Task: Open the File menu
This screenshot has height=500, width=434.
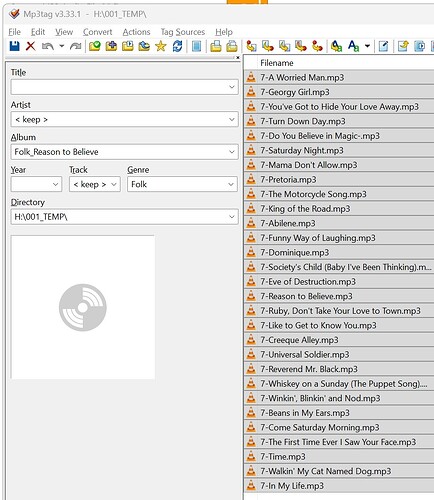Action: pos(14,32)
